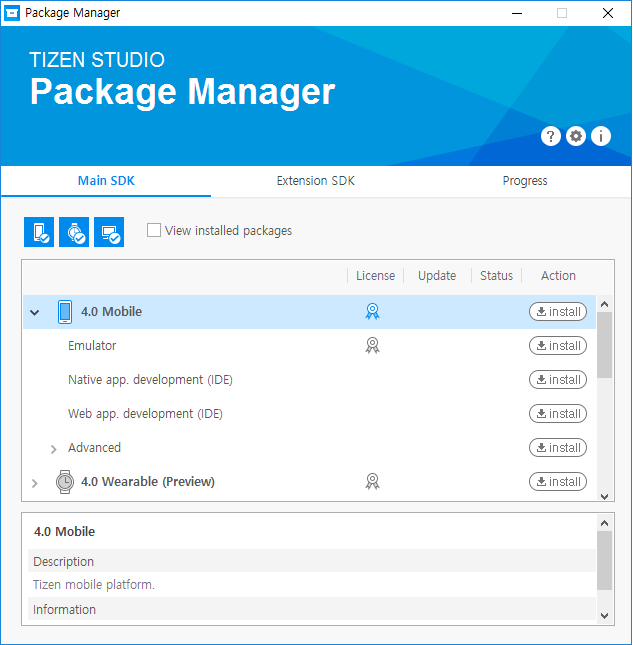Screen dimensions: 633x645
Task: Click the info icon in header
Action: coord(601,136)
